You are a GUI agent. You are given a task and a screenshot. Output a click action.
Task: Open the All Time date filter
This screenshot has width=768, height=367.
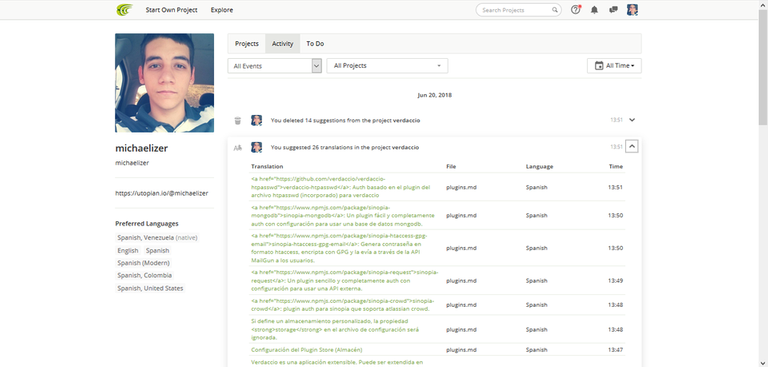coord(614,66)
